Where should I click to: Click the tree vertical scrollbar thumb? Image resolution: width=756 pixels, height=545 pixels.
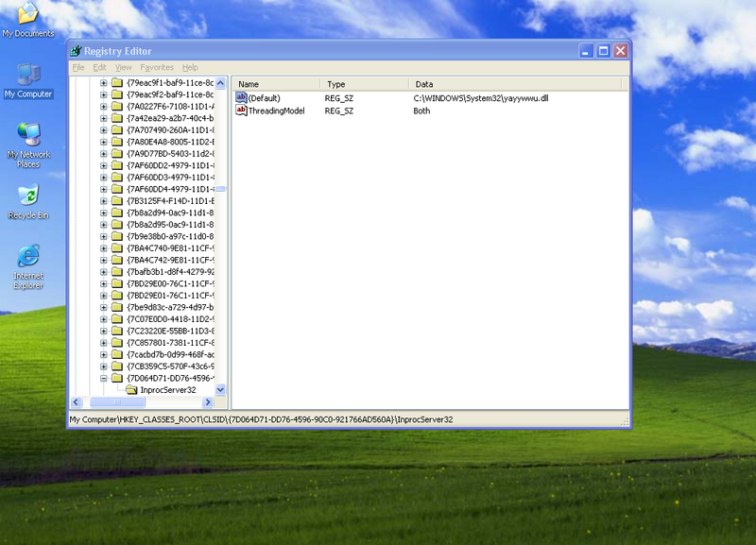tap(220, 189)
